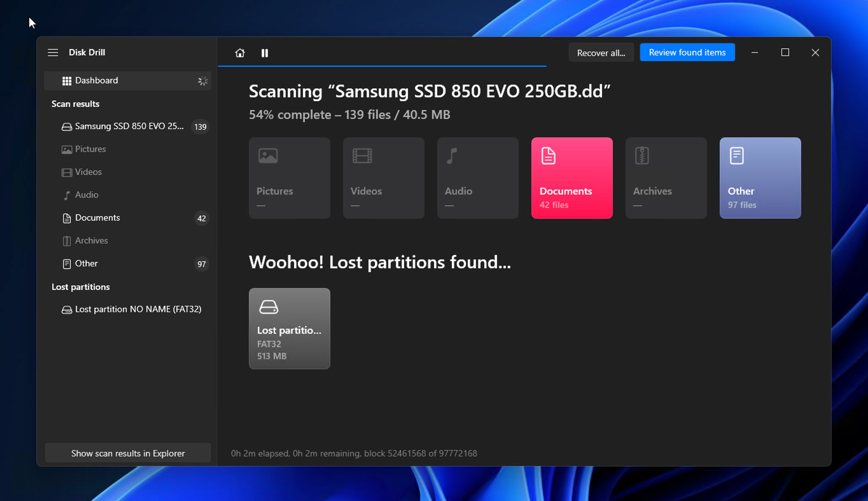Screen dimensions: 868x501
Task: Go to the home screen icon
Action: pos(240,53)
